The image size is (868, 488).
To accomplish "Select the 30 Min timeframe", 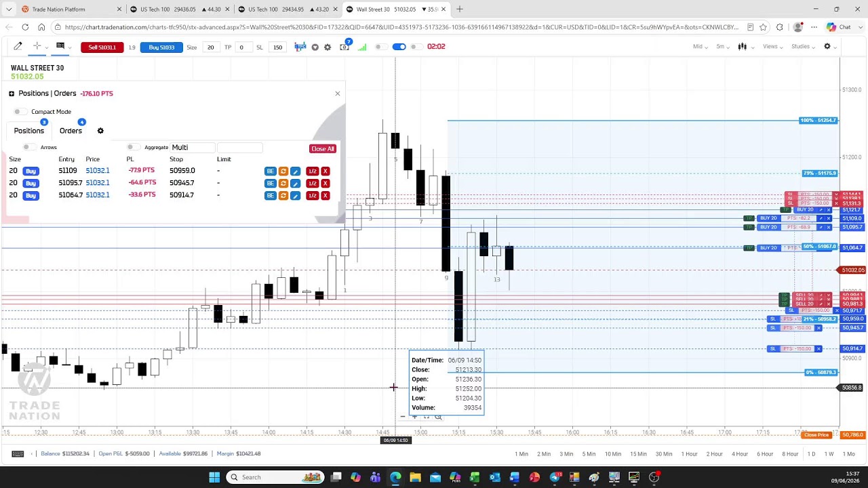I will tap(664, 454).
